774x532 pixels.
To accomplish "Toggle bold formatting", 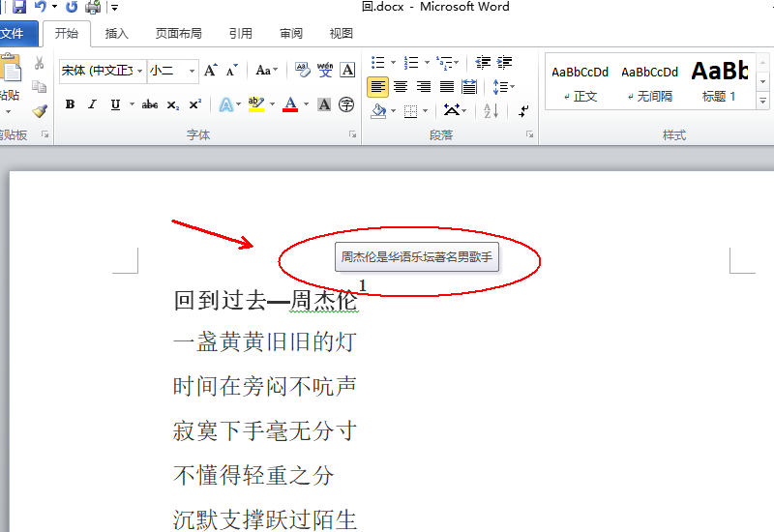I will [x=70, y=104].
